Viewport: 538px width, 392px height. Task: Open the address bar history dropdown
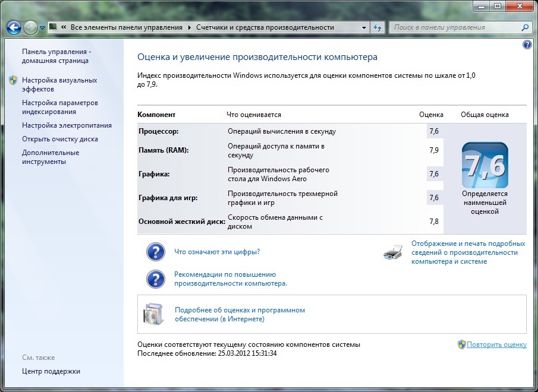(x=364, y=28)
